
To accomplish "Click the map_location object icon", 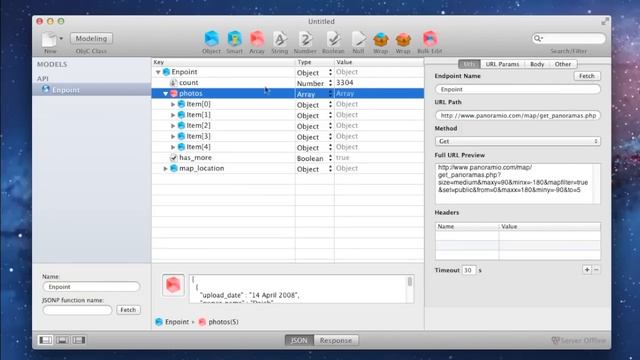I will (174, 168).
